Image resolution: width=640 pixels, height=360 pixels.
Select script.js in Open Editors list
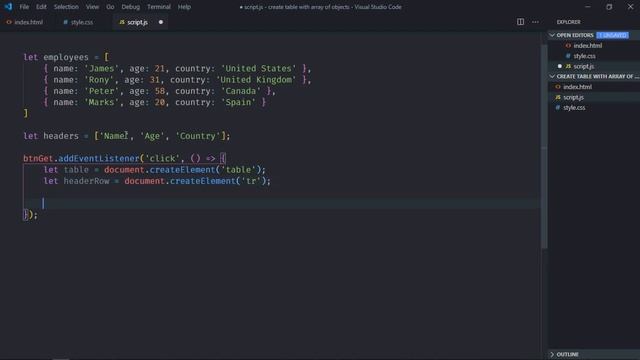[x=584, y=66]
